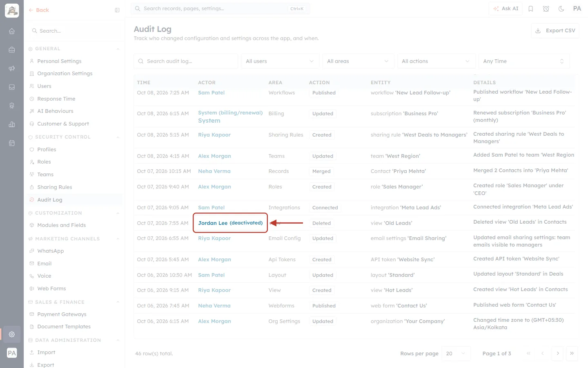Click Export CSV button
The image size is (588, 368).
(555, 31)
